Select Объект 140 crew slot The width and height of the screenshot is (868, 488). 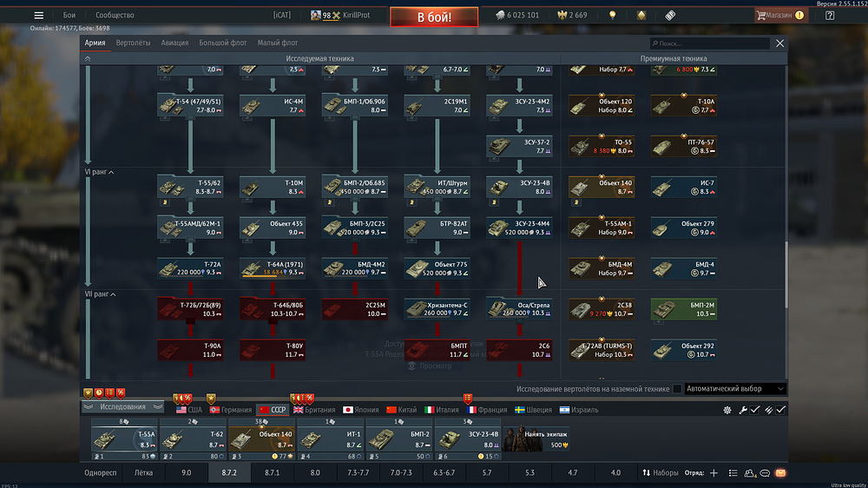tap(261, 439)
